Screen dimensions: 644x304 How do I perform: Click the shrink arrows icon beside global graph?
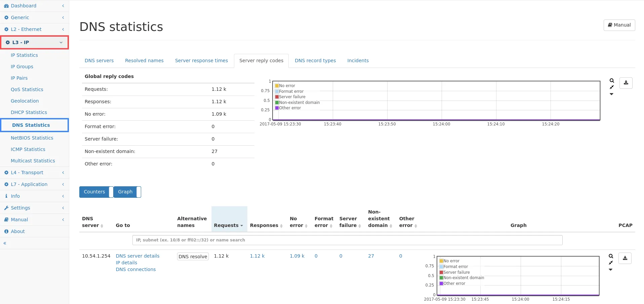[x=612, y=87]
